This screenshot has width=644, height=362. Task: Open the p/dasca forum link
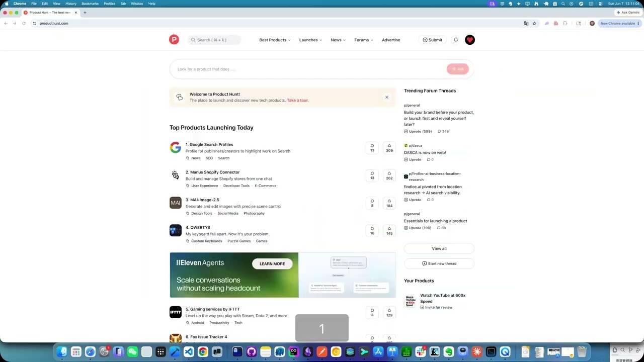pyautogui.click(x=416, y=145)
